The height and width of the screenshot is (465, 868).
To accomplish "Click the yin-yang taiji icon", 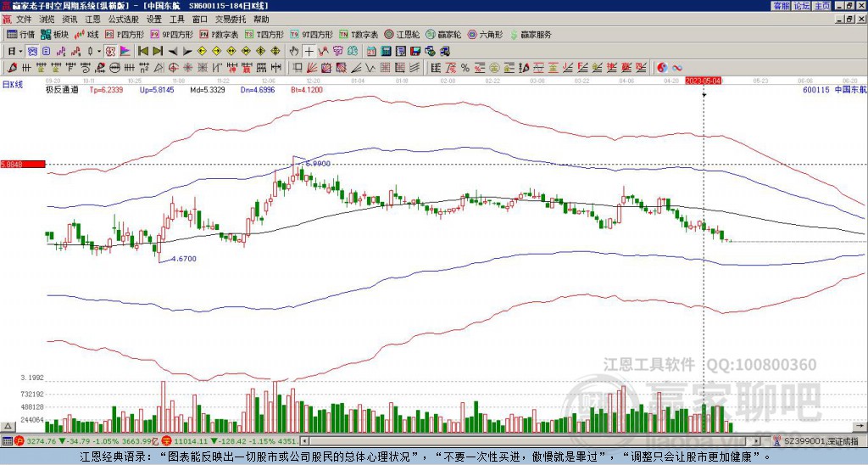I will [662, 68].
